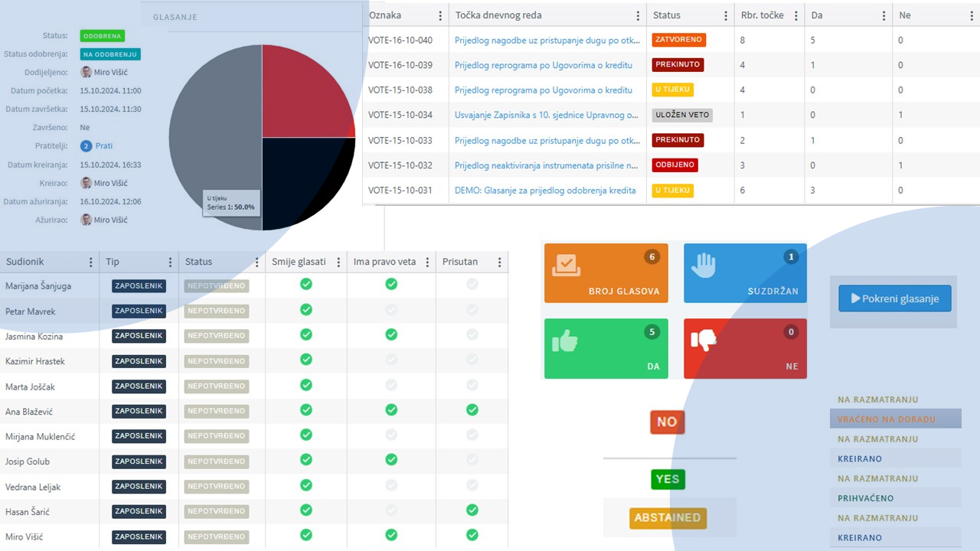Click the Prati followers link

(104, 145)
